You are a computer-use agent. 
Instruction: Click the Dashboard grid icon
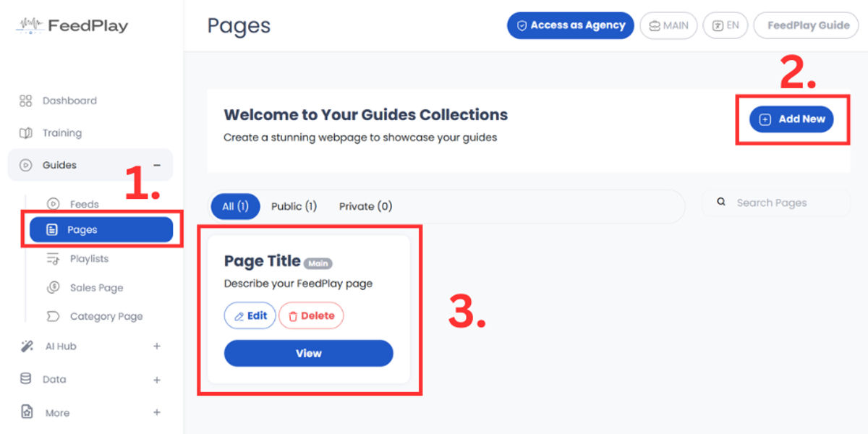pyautogui.click(x=25, y=101)
